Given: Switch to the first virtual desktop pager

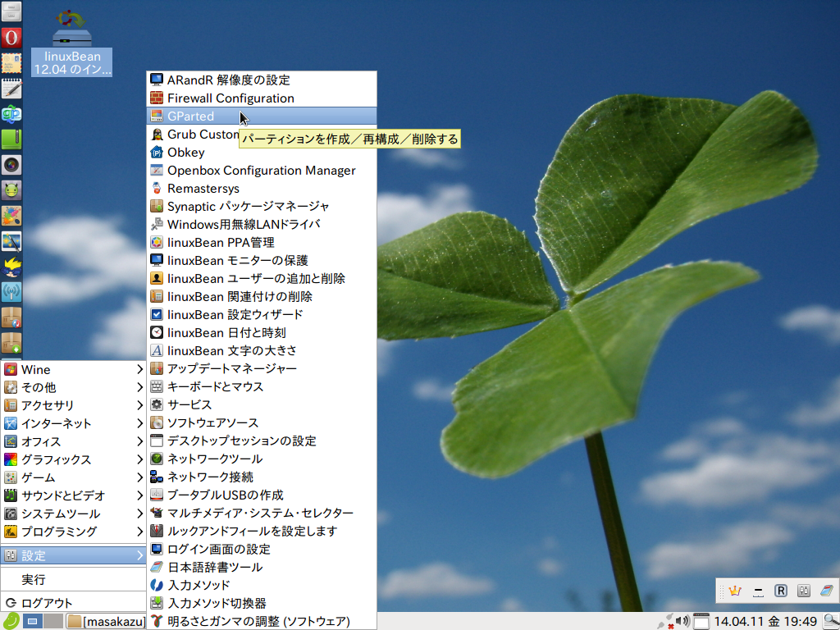Looking at the screenshot, I should click(x=33, y=622).
